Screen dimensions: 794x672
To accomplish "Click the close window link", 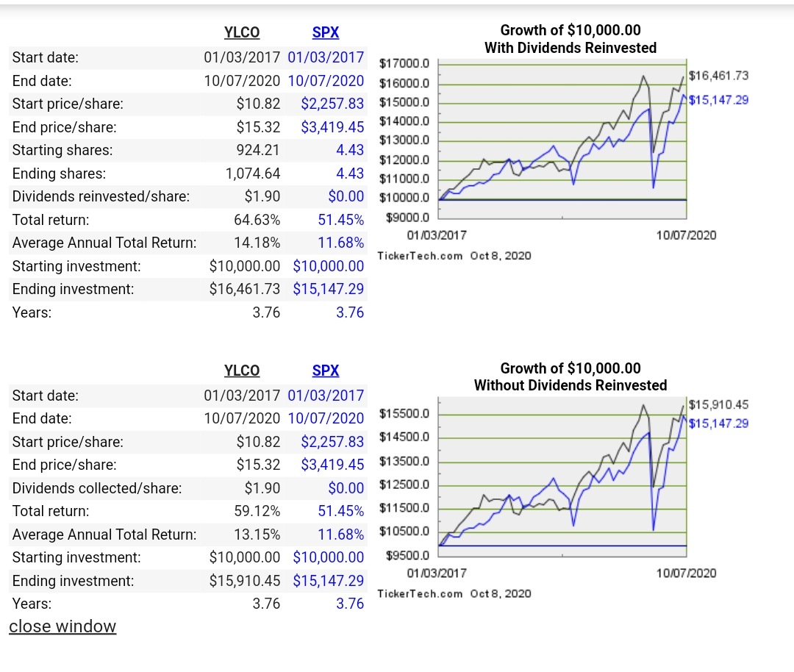I will [x=62, y=626].
